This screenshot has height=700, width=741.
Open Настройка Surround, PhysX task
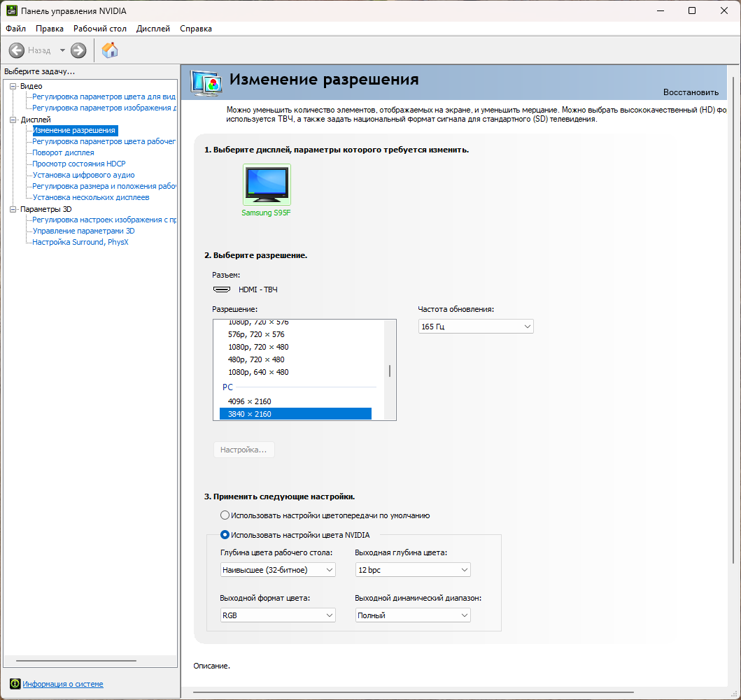point(80,242)
